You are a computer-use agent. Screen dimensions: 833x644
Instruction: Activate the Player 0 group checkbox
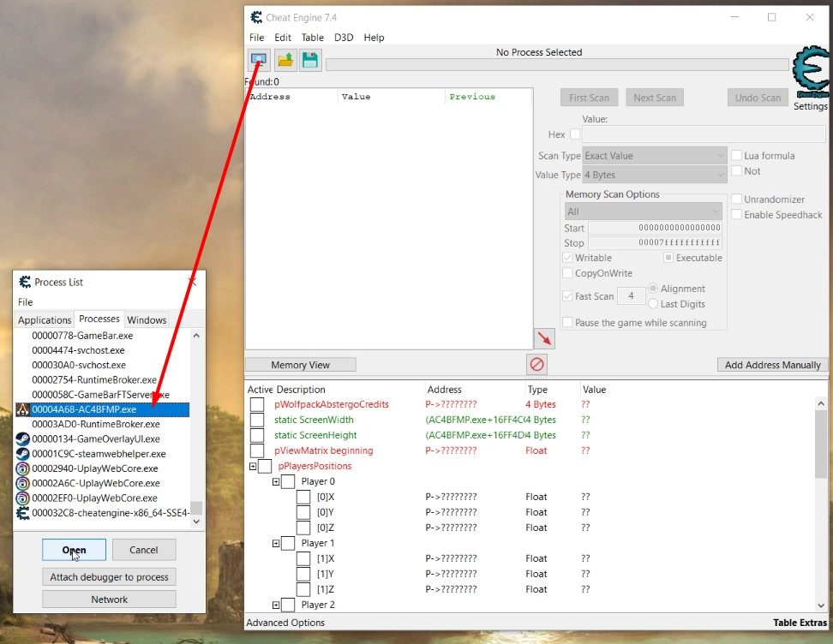tap(288, 481)
